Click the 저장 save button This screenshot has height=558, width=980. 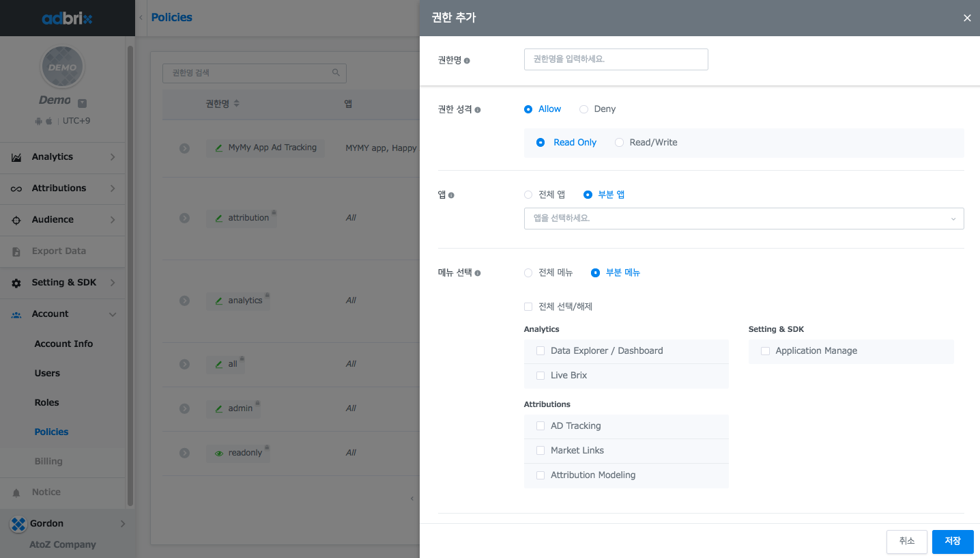click(x=952, y=541)
